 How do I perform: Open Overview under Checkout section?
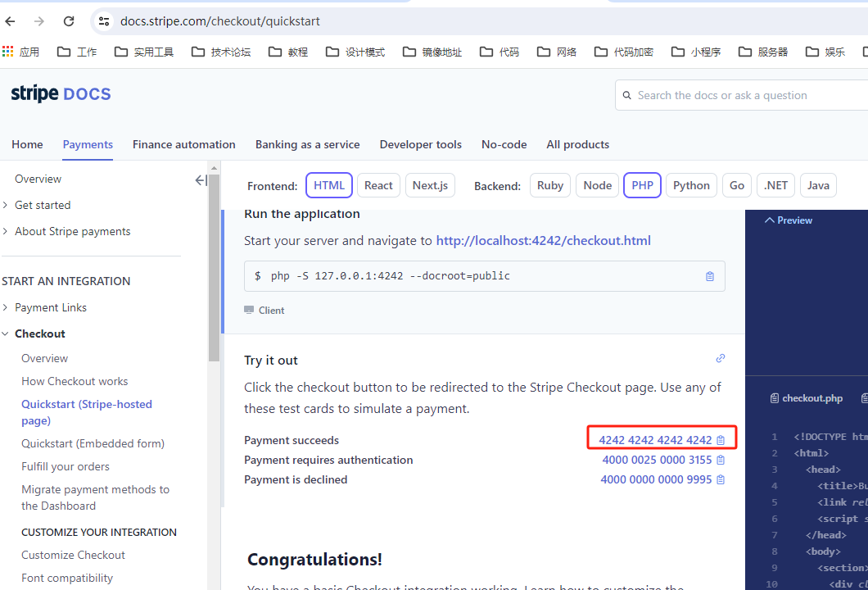pyautogui.click(x=44, y=358)
